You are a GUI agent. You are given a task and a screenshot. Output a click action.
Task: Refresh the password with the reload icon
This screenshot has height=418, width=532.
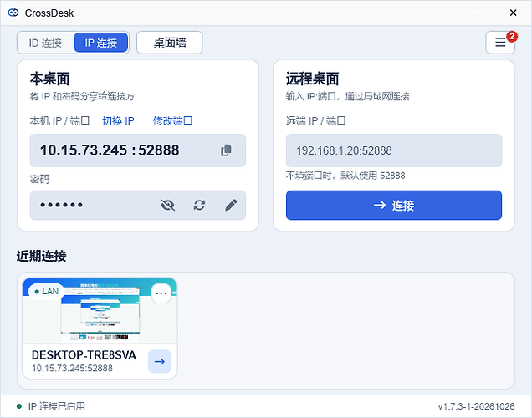[199, 205]
